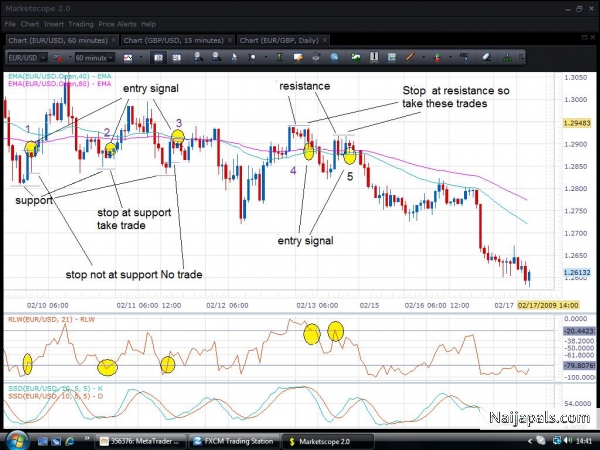Click the -20.4423 RLW level marker

click(580, 331)
